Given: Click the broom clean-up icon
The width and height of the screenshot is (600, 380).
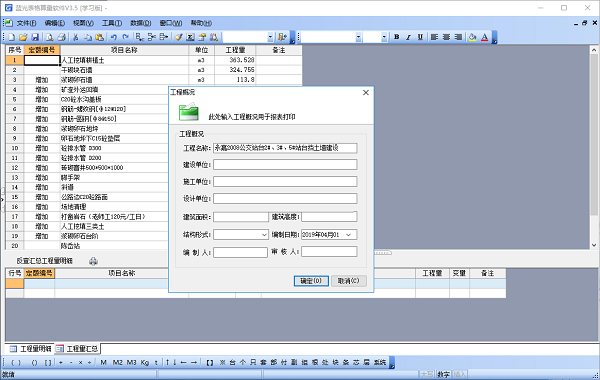Looking at the screenshot, I should (178, 37).
